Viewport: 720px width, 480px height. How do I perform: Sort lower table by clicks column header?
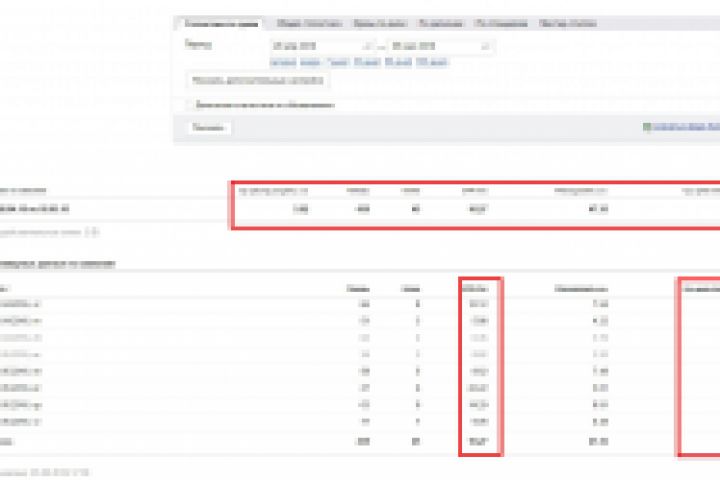click(x=410, y=289)
